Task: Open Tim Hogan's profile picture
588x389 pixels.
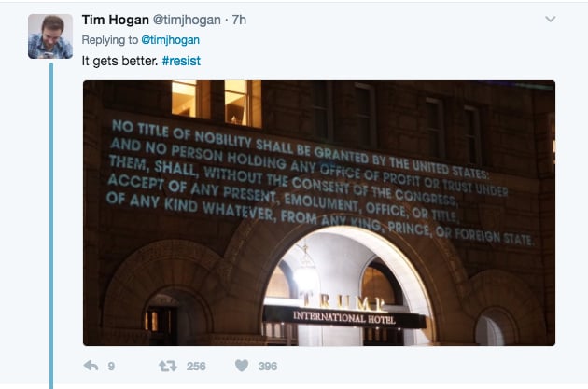Action: [50, 36]
